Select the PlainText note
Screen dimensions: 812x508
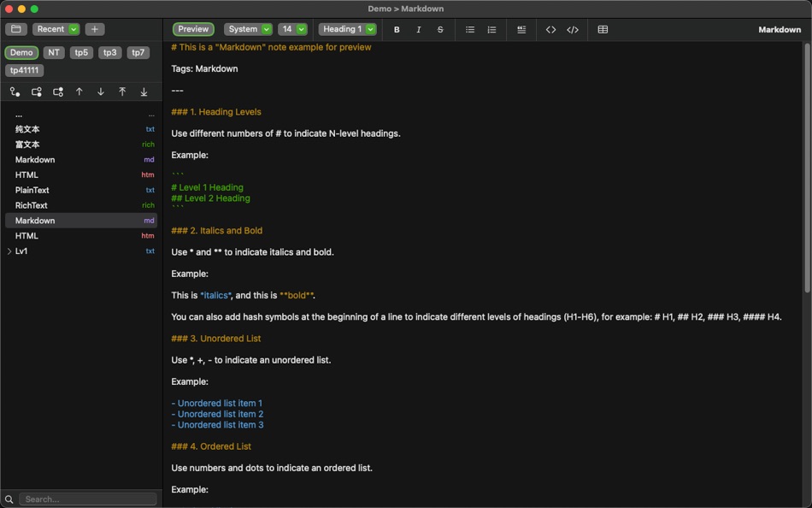(x=81, y=190)
